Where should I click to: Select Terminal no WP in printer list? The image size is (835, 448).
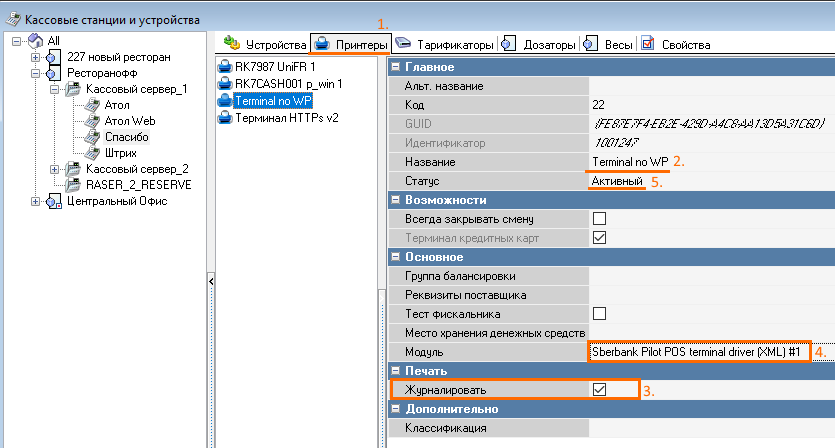270,101
